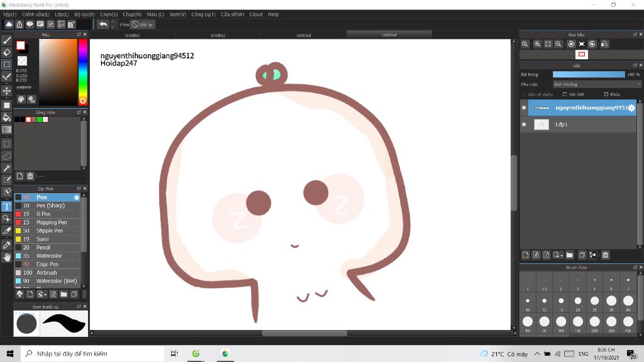Select the Brush tool in left toolbar
The image size is (644, 362).
pyautogui.click(x=6, y=40)
